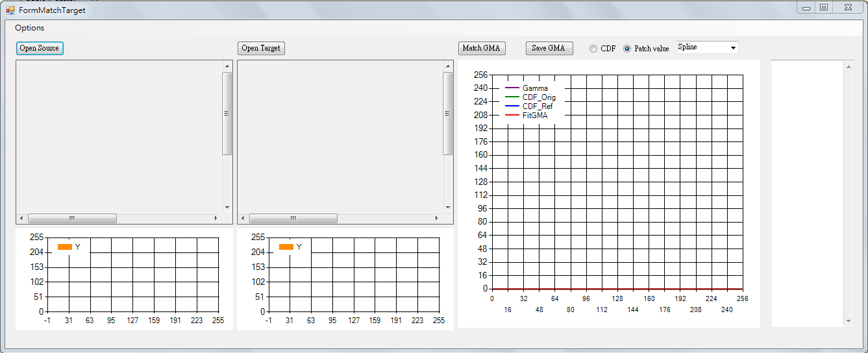Click source panel horizontal scrollbar thumb
The width and height of the screenshot is (868, 353).
point(72,219)
